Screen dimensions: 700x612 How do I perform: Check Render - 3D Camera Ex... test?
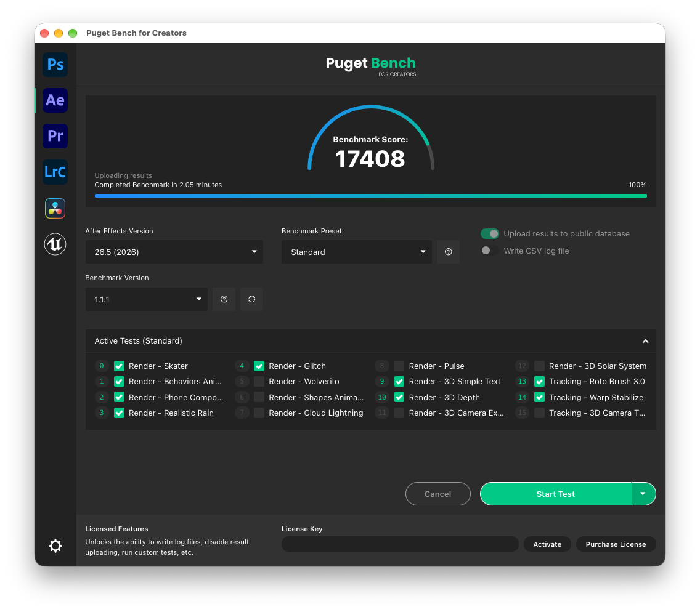pyautogui.click(x=399, y=413)
